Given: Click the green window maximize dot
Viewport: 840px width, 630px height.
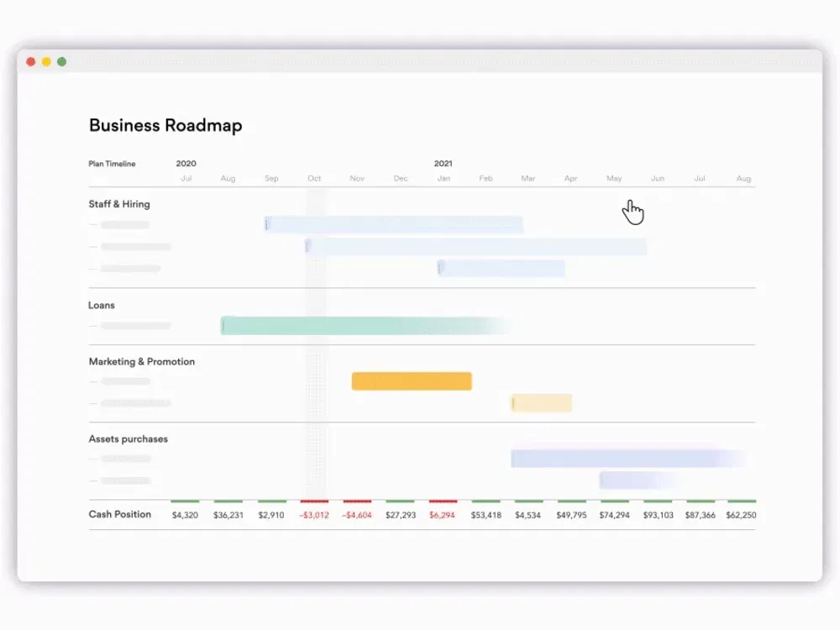Looking at the screenshot, I should [x=61, y=61].
